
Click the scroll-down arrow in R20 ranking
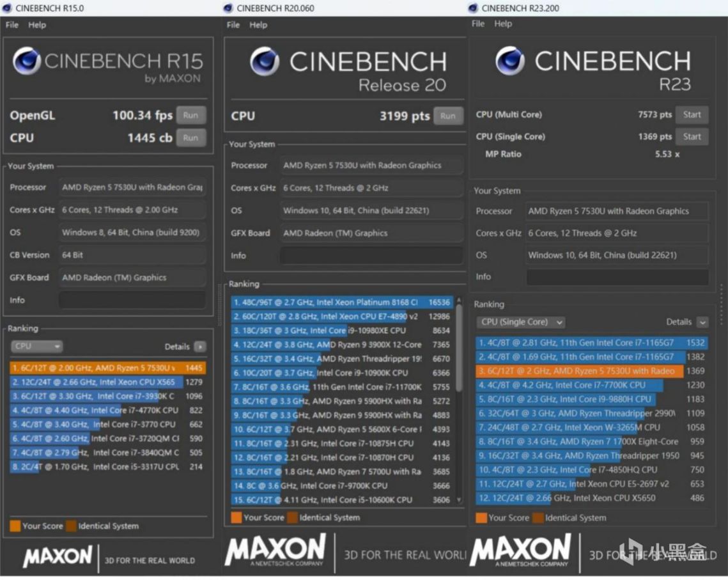click(x=459, y=499)
